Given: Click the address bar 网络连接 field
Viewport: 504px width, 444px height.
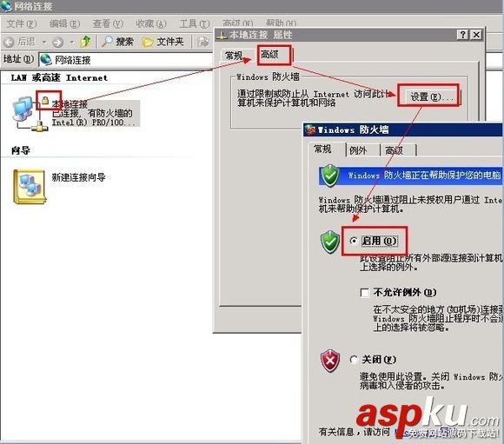Looking at the screenshot, I should click(125, 60).
